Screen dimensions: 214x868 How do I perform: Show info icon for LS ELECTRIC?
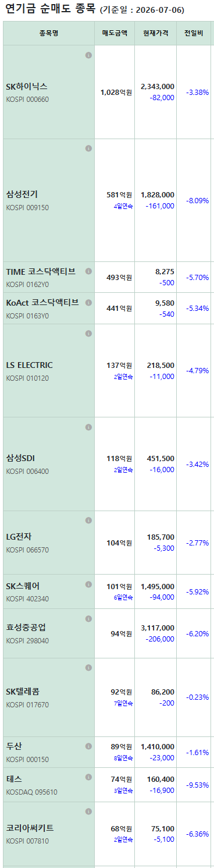tap(88, 334)
